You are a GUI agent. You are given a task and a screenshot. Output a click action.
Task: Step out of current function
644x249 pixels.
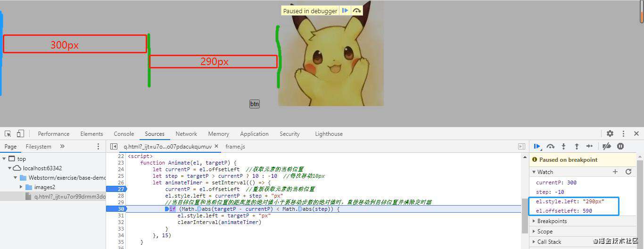(x=576, y=147)
